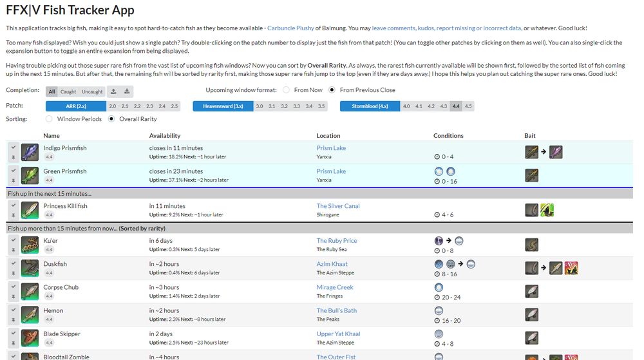This screenshot has height=360, width=644.
Task: Click the upload checklist icon
Action: coord(113,91)
